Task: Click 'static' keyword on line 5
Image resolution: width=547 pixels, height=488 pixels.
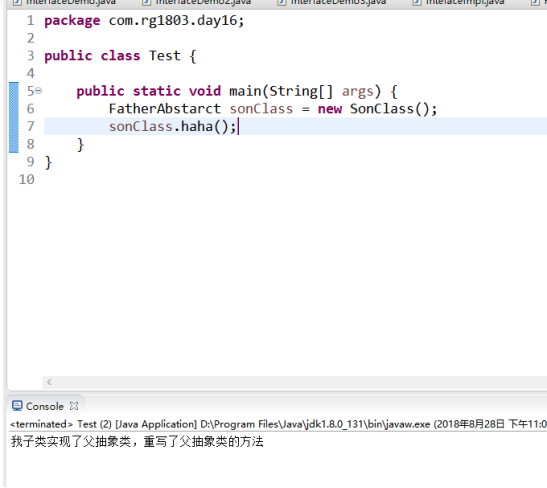Action: [157, 91]
